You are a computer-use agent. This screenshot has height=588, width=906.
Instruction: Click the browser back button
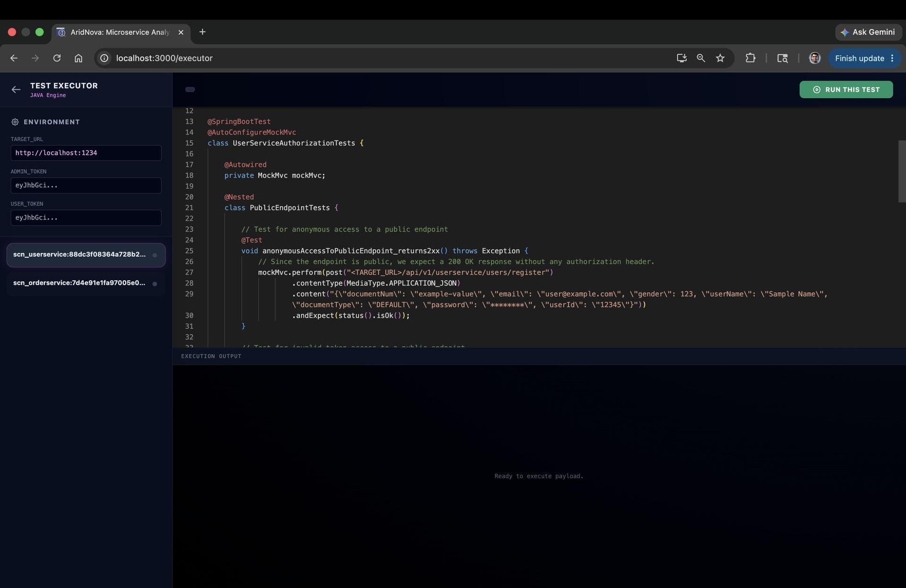coord(14,58)
